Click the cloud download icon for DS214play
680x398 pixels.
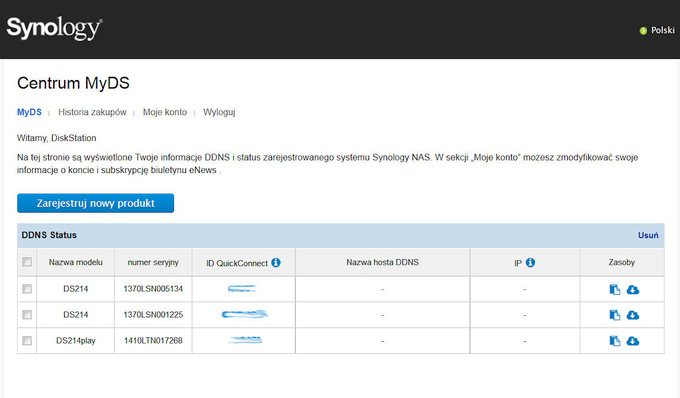tap(633, 341)
